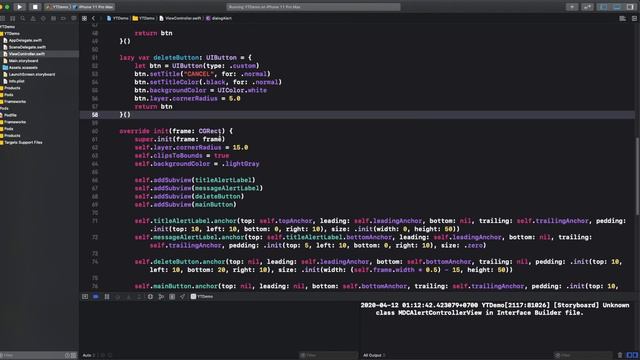Open Debug Memory Graph
Screen dimensions: 640x360
click(x=161, y=297)
